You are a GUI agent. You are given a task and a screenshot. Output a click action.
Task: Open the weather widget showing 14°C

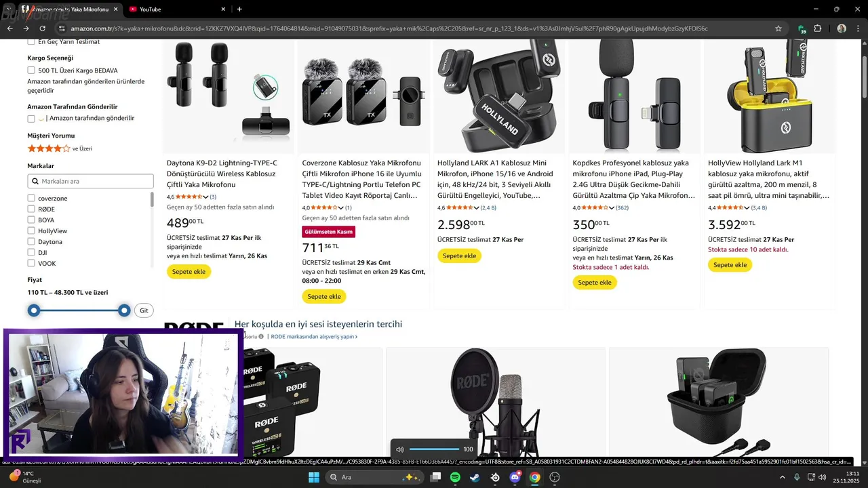(x=26, y=477)
